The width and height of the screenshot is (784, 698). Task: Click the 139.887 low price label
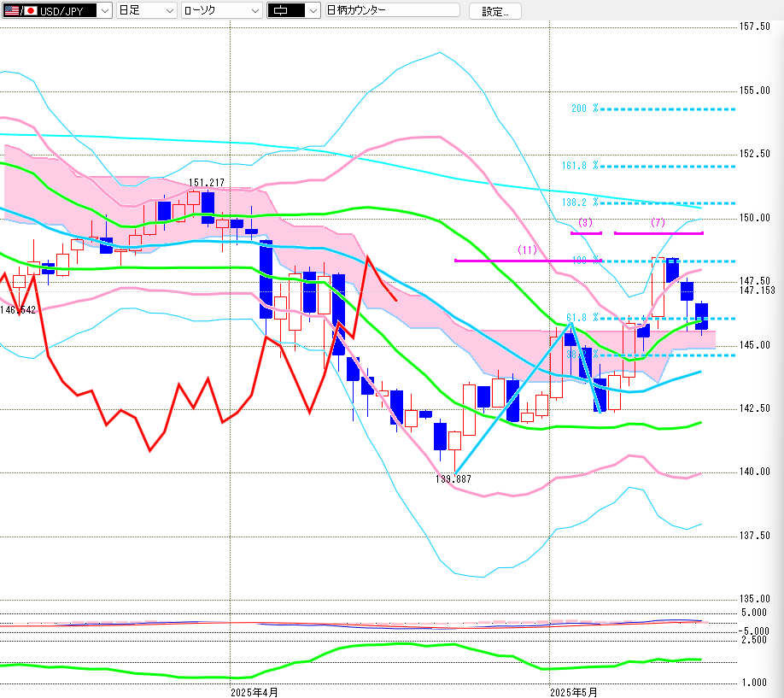453,478
